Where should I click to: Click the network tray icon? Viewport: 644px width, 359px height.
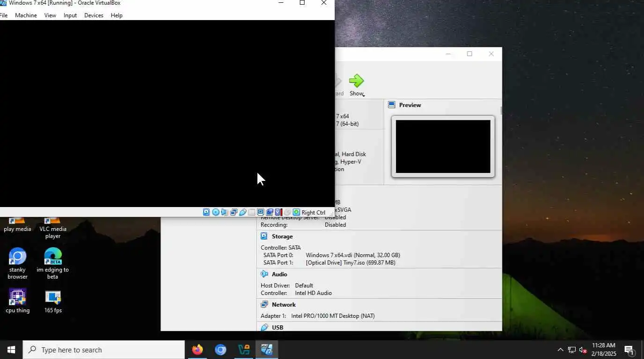[x=572, y=350]
